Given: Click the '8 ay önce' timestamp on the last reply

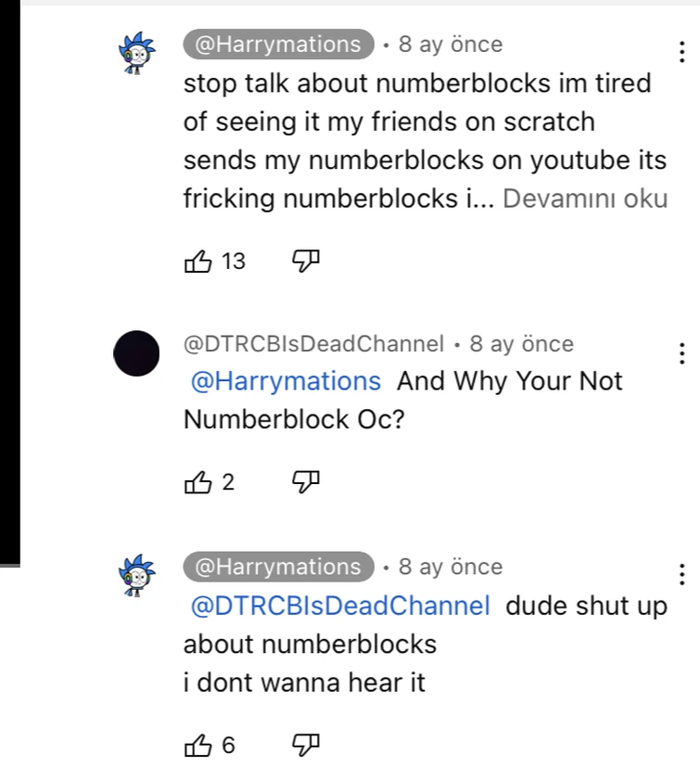Looking at the screenshot, I should click(x=449, y=566).
